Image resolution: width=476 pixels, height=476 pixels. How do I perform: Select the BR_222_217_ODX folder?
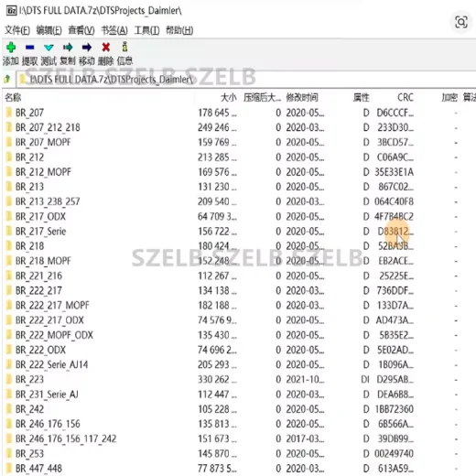pyautogui.click(x=49, y=320)
